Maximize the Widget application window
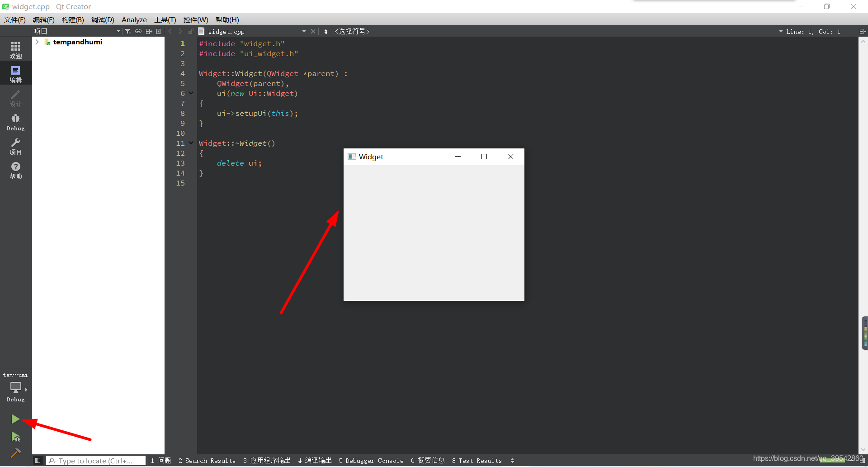Image resolution: width=868 pixels, height=467 pixels. (x=484, y=157)
